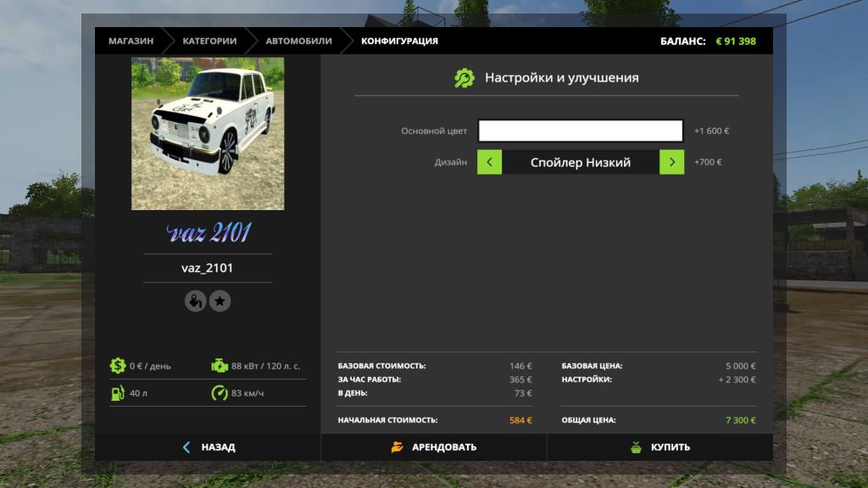Click the wrench-gear settings icon

(x=465, y=78)
